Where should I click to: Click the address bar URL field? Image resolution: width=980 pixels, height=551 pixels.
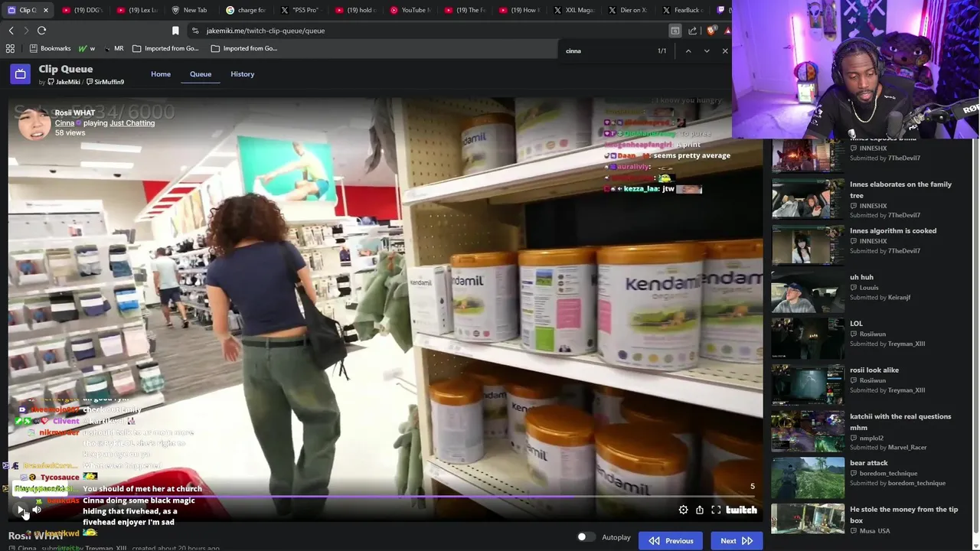click(429, 31)
